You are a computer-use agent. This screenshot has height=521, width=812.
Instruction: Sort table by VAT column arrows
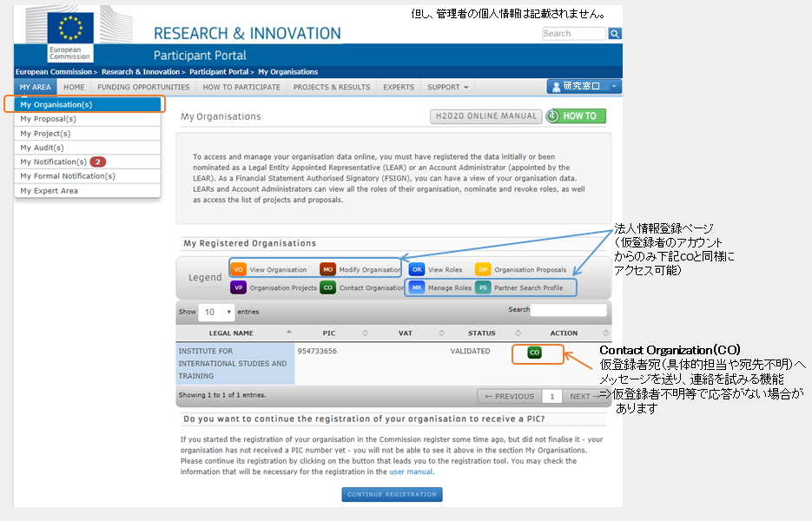[442, 333]
